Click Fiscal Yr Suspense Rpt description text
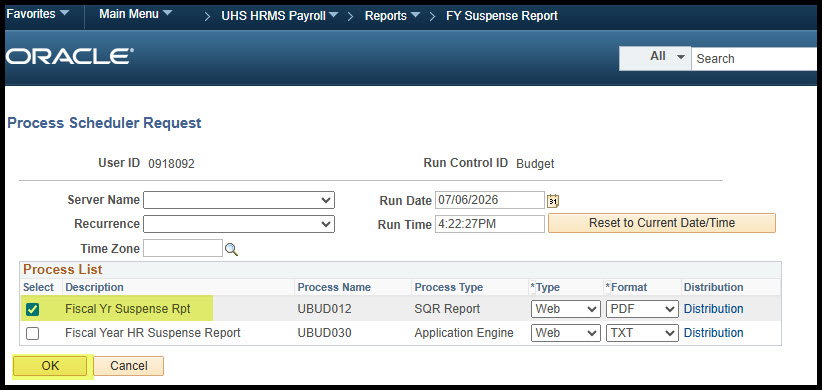822x390 pixels. pyautogui.click(x=128, y=309)
